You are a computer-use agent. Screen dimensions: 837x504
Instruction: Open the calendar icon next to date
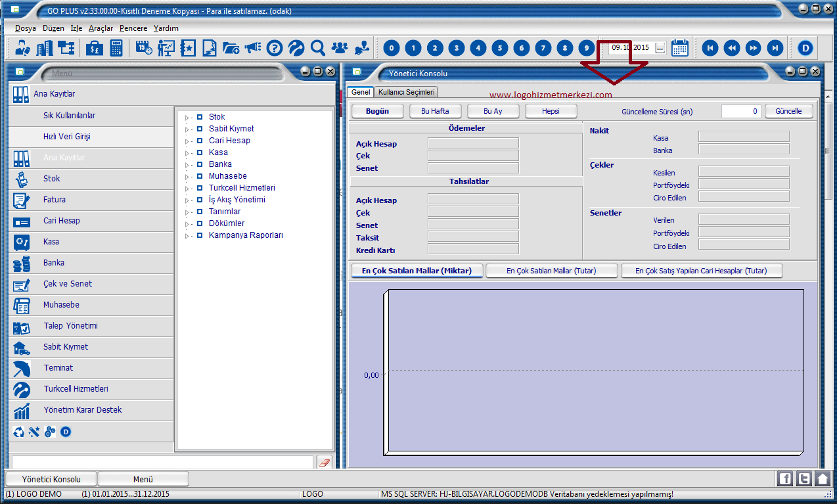tap(680, 47)
